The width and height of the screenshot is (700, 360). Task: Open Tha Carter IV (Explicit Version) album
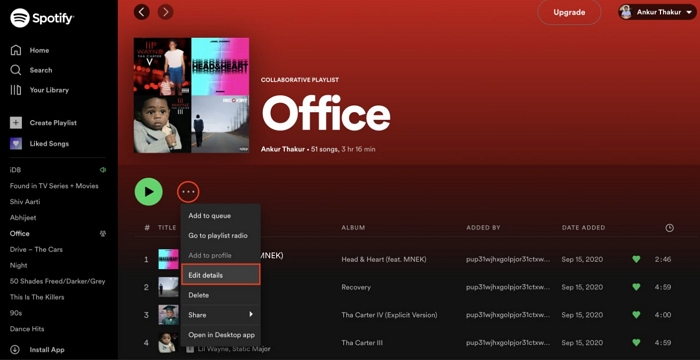[x=389, y=315]
